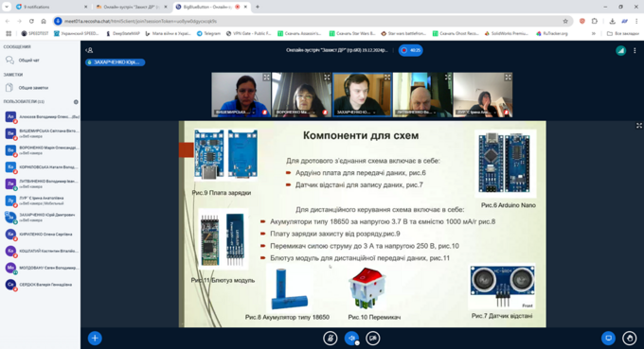Screen dimensions: 644x349
Task: Toggle the microphone mute button
Action: (x=331, y=338)
